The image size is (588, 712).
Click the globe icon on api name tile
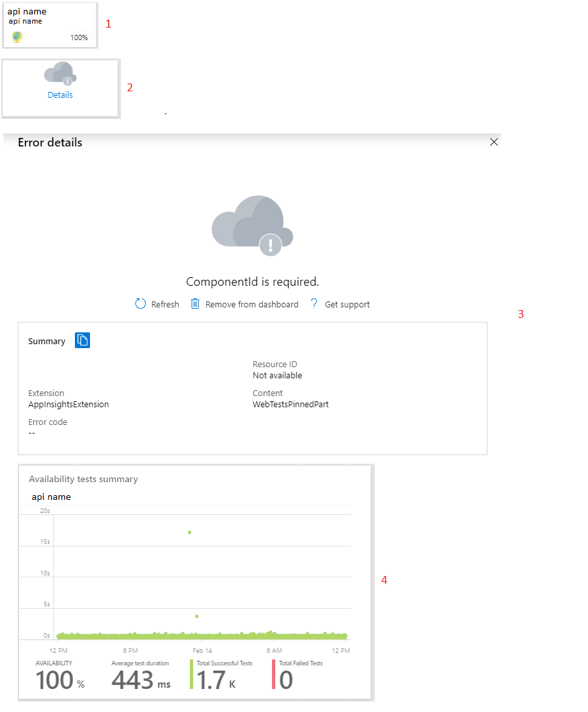17,37
